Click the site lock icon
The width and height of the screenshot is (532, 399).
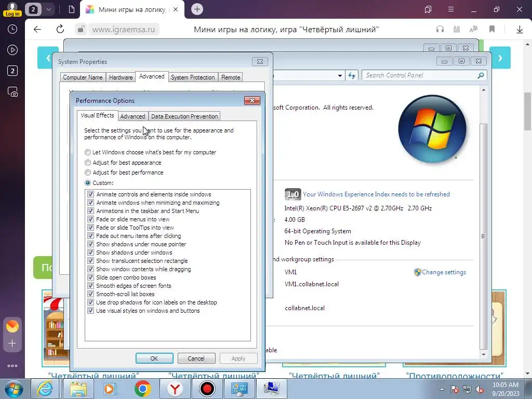pyautogui.click(x=81, y=30)
